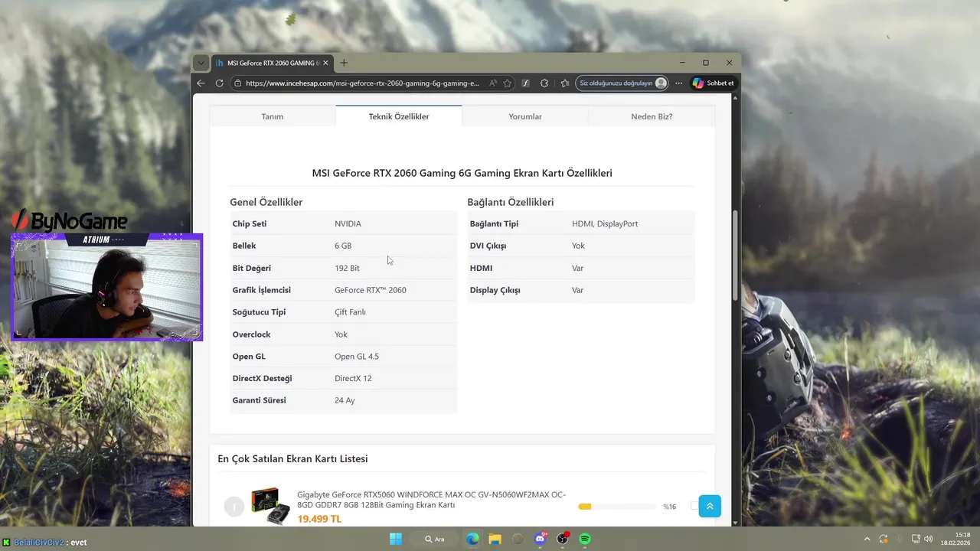Switch to Tanım tab
The image size is (980, 551).
pyautogui.click(x=273, y=116)
